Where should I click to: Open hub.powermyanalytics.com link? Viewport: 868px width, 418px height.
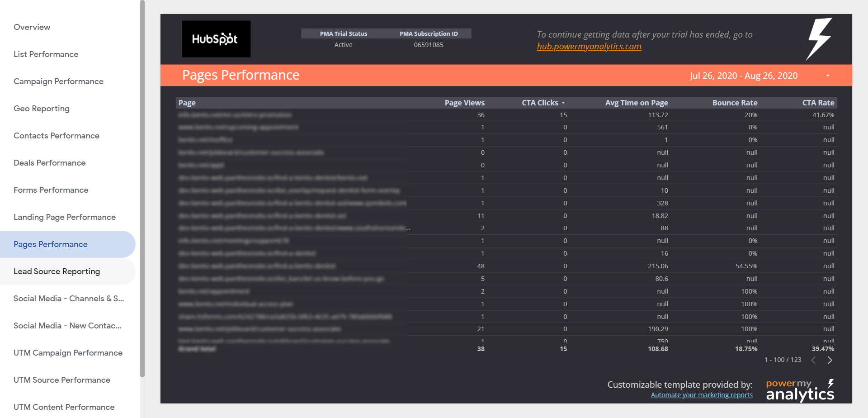[589, 46]
